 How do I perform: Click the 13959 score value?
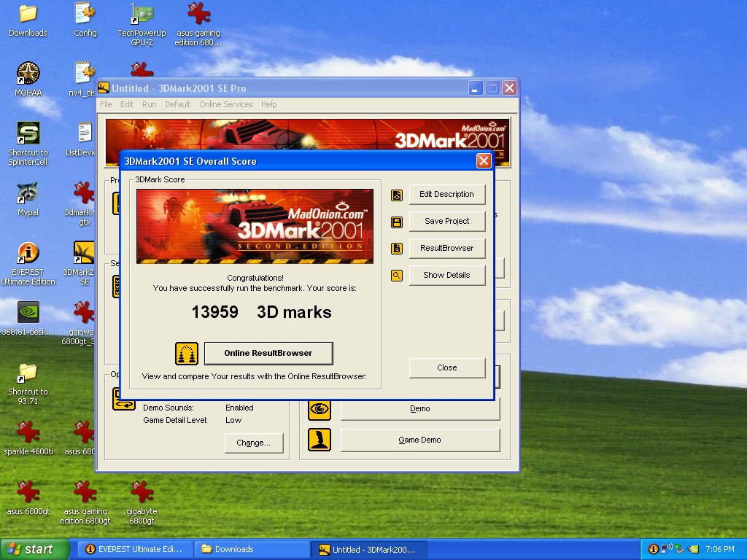[x=215, y=312]
